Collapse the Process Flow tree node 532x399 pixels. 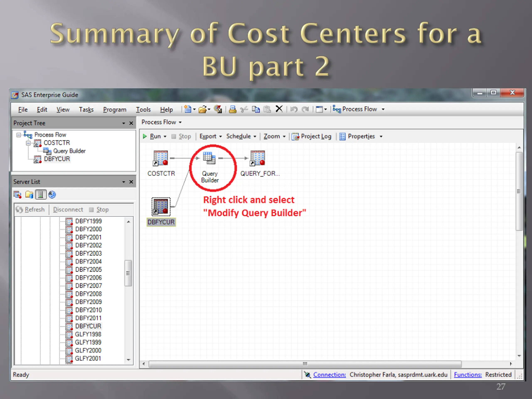[x=18, y=135]
